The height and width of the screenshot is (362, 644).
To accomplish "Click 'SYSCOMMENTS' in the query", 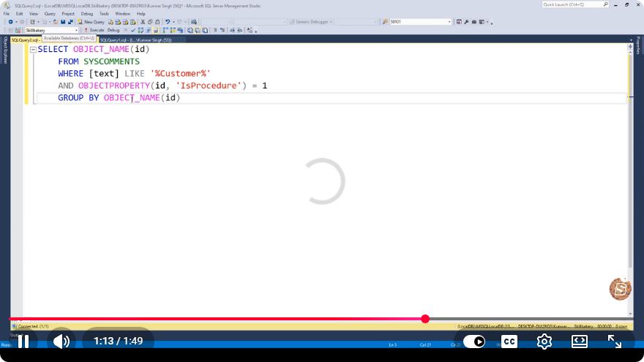I will [x=112, y=61].
